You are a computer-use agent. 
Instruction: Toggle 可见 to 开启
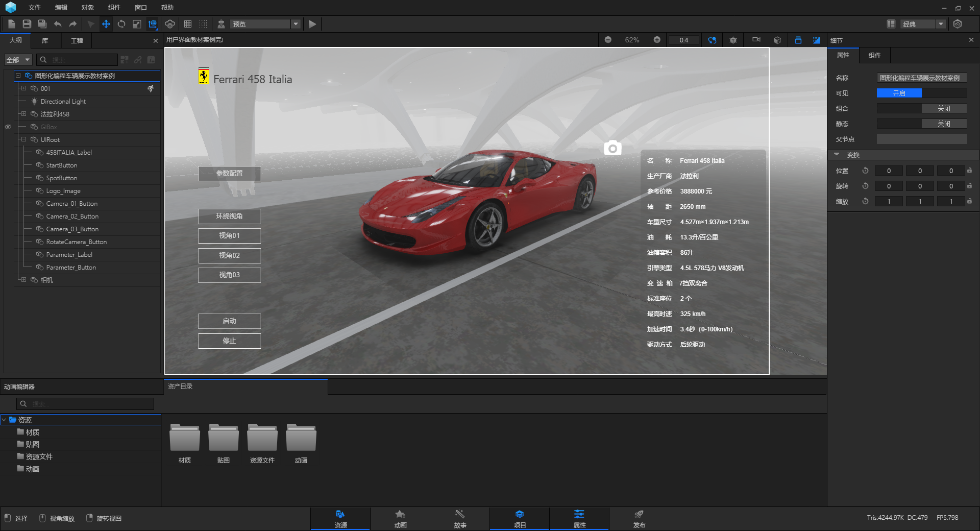[899, 93]
